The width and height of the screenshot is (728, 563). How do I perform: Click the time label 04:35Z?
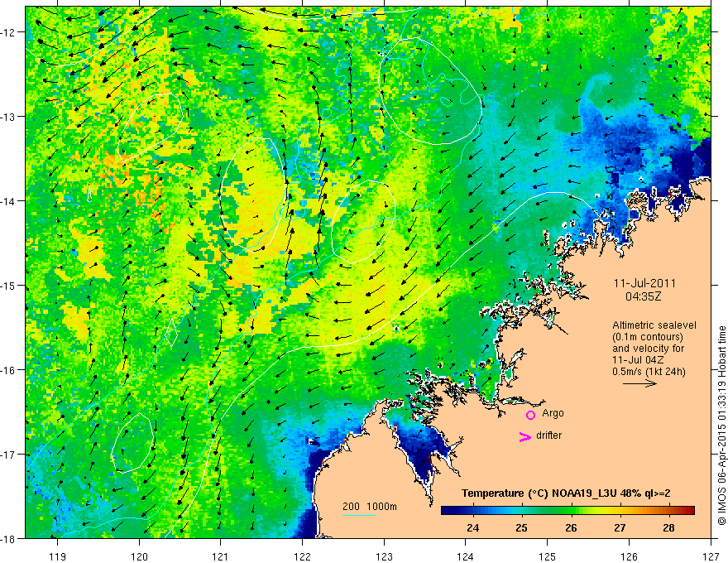click(x=643, y=296)
